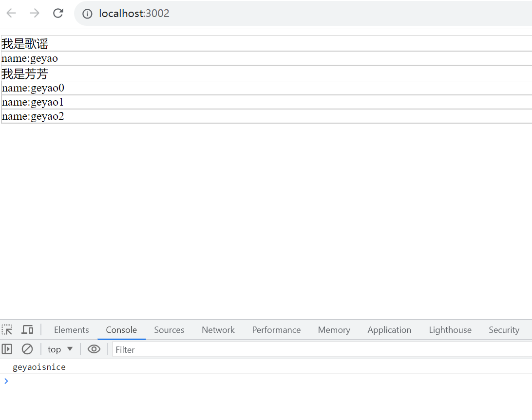The height and width of the screenshot is (420, 532).
Task: Click the row name:geyao2
Action: tap(266, 116)
